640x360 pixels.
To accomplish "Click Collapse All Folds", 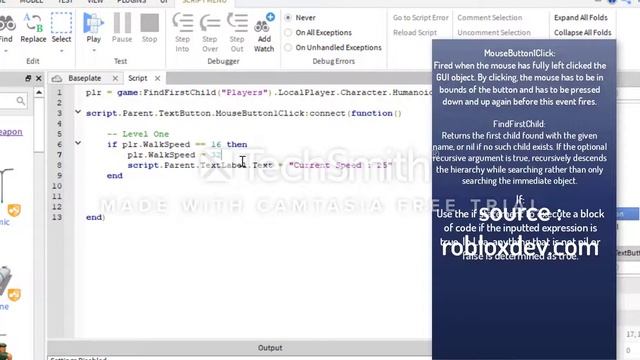I will click(x=582, y=33).
